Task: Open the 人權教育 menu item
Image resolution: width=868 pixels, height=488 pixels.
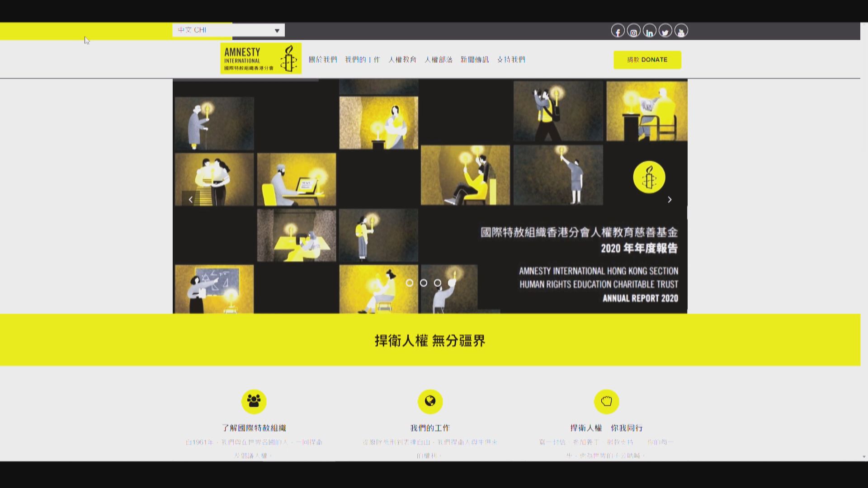Action: (x=403, y=59)
